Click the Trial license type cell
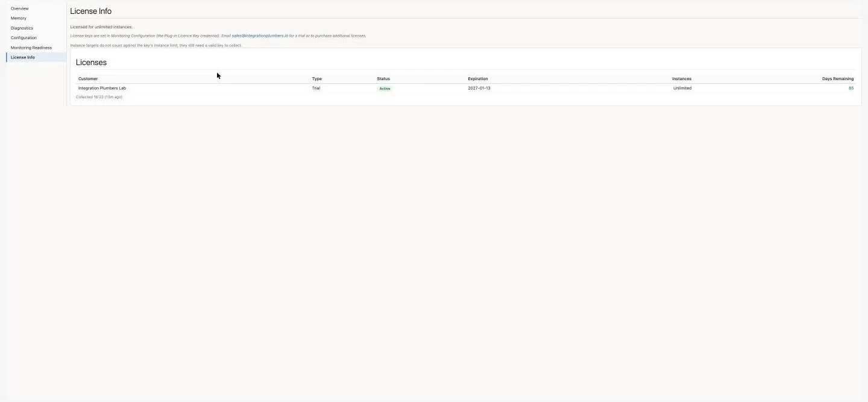 (316, 88)
